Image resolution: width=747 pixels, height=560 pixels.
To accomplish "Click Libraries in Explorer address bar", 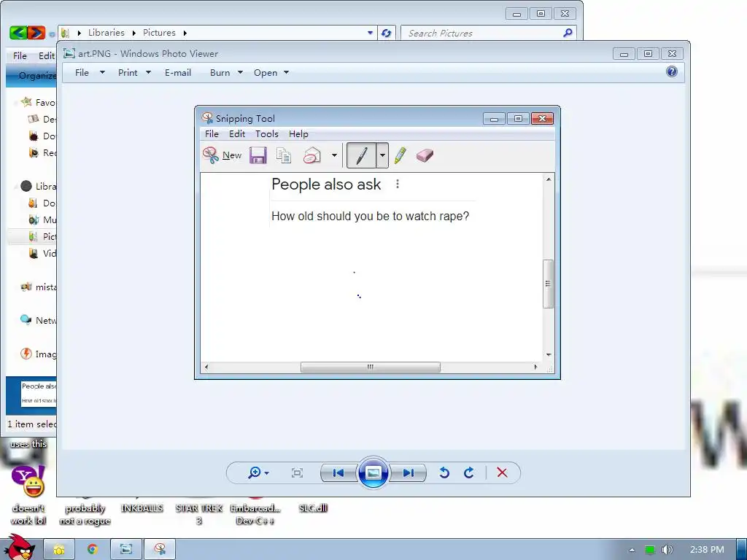I will 107,32.
